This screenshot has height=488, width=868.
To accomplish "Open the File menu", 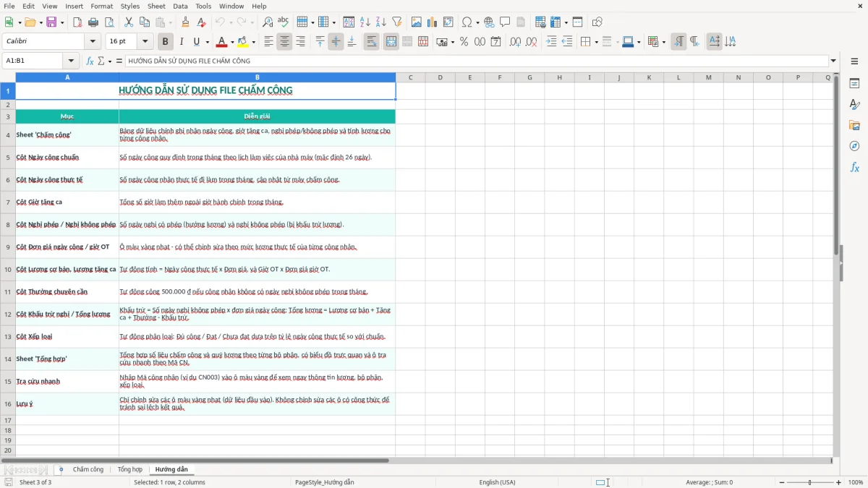I will pyautogui.click(x=9, y=6).
